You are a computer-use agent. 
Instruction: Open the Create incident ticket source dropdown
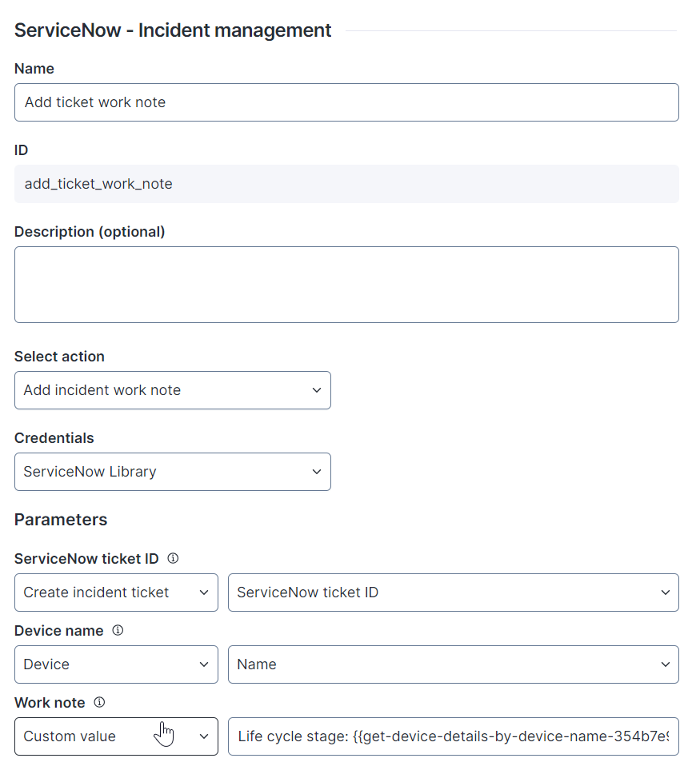pyautogui.click(x=116, y=592)
